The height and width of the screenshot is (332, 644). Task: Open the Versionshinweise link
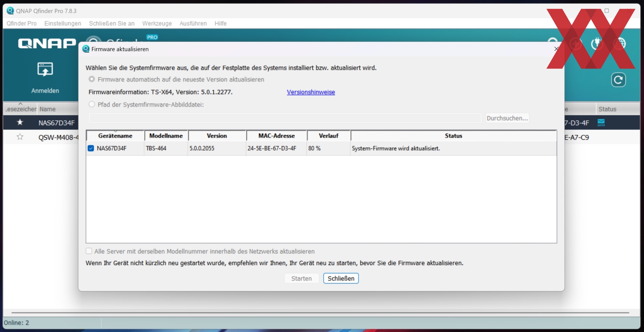coord(311,92)
